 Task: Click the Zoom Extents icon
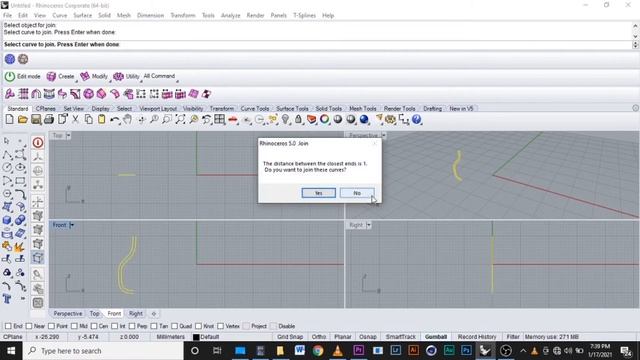point(180,120)
